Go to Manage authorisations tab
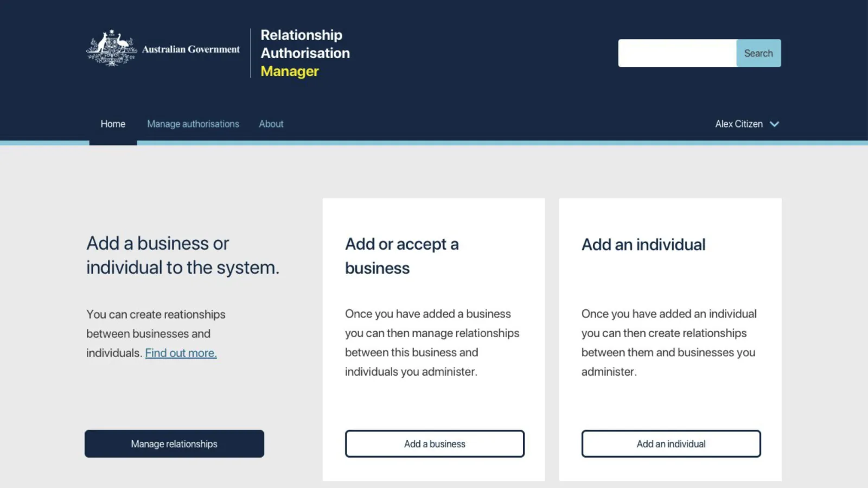868x488 pixels. tap(193, 124)
